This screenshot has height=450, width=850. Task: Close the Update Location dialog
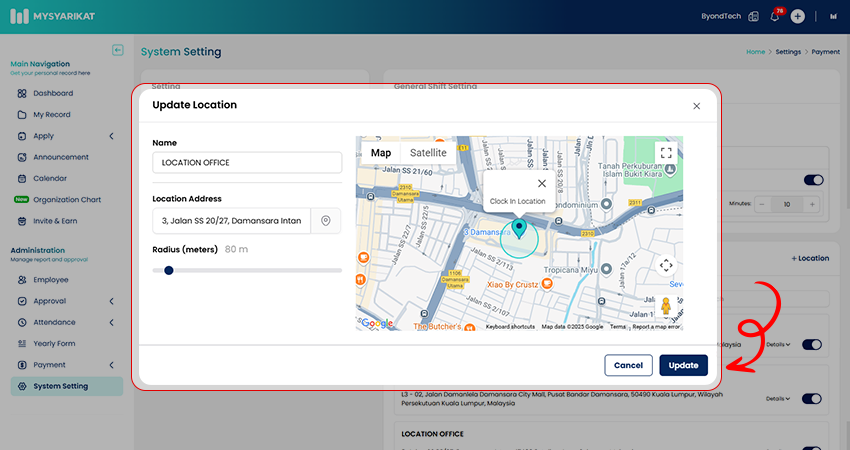coord(697,106)
